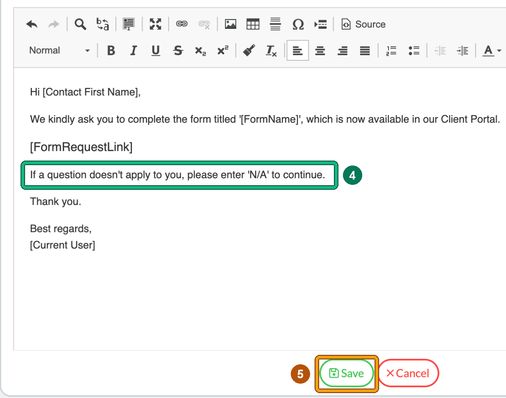
Task: Open the Normal paragraph format dropdown
Action: 59,51
